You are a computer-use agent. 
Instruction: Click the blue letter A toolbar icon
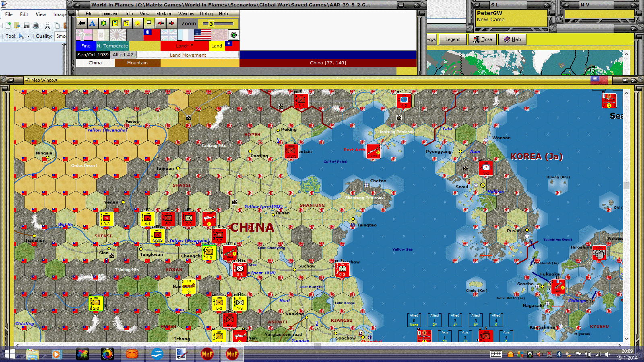click(x=93, y=23)
